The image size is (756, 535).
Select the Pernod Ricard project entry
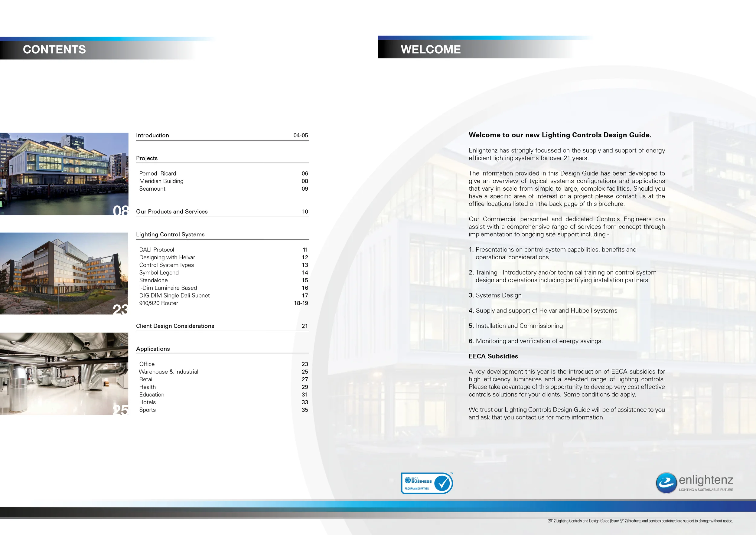(x=158, y=173)
